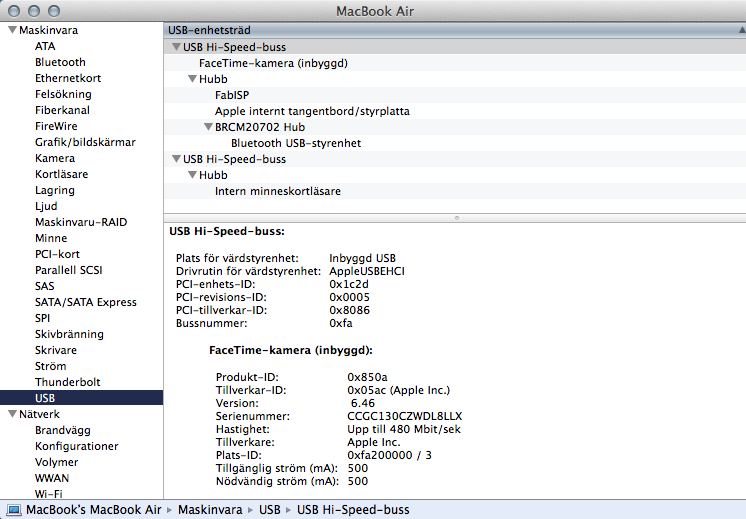The width and height of the screenshot is (746, 519).
Task: Collapse the Maskinvara section triangle
Action: pyautogui.click(x=12, y=30)
